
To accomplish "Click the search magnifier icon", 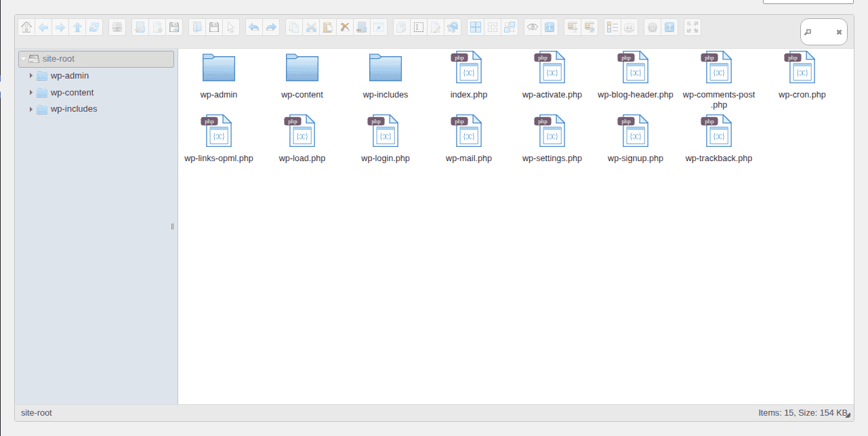I will [808, 32].
